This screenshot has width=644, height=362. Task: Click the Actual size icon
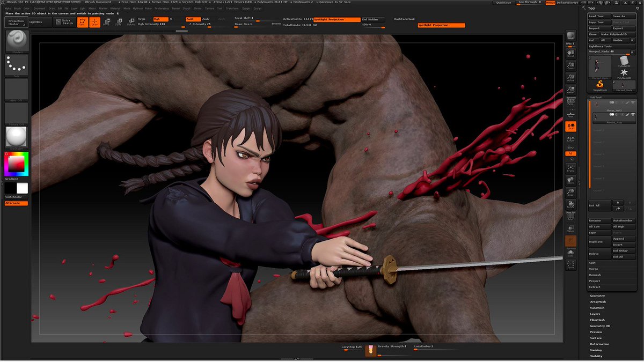(571, 78)
